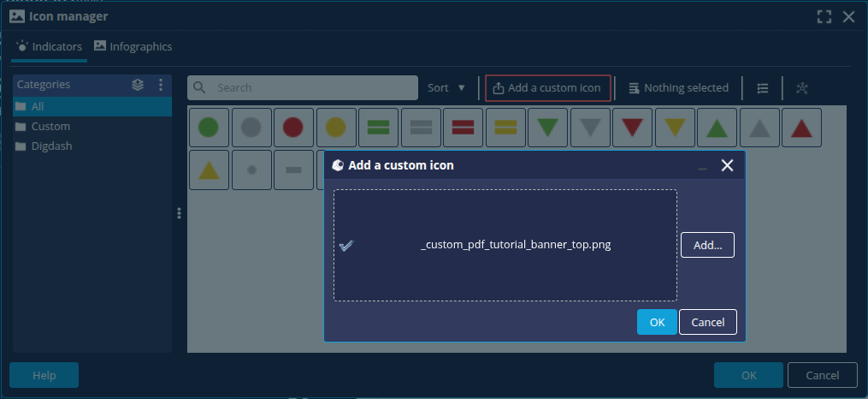Select the yellow circle indicator icon
The image size is (868, 399).
(336, 128)
